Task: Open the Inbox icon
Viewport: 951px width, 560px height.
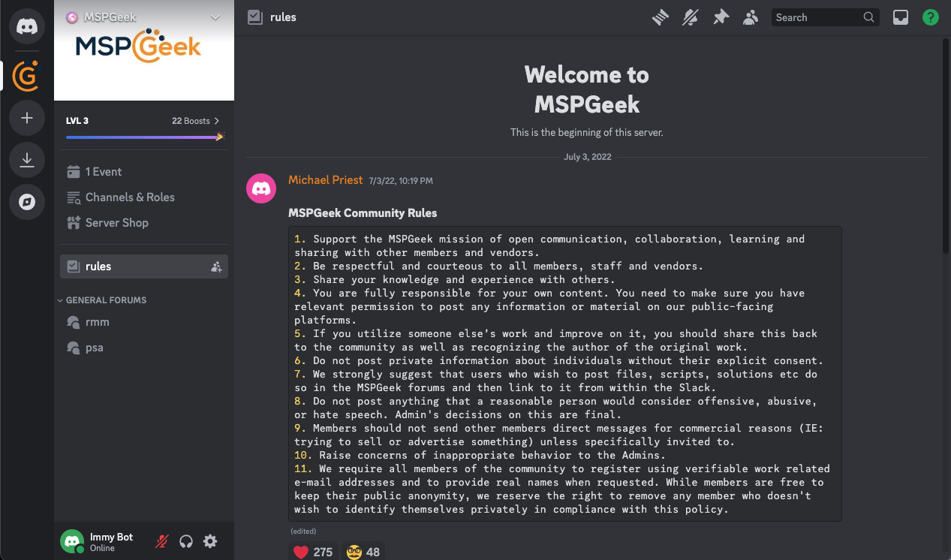Action: (x=901, y=17)
